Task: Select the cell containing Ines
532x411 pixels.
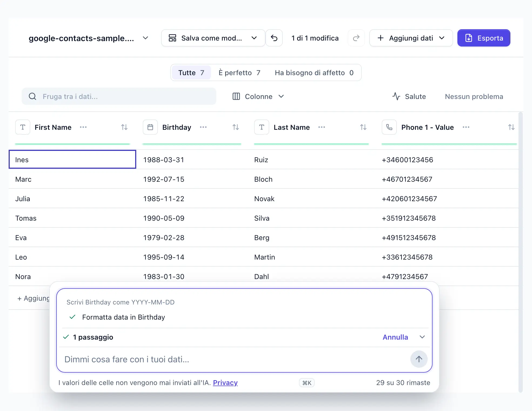Action: (72, 160)
